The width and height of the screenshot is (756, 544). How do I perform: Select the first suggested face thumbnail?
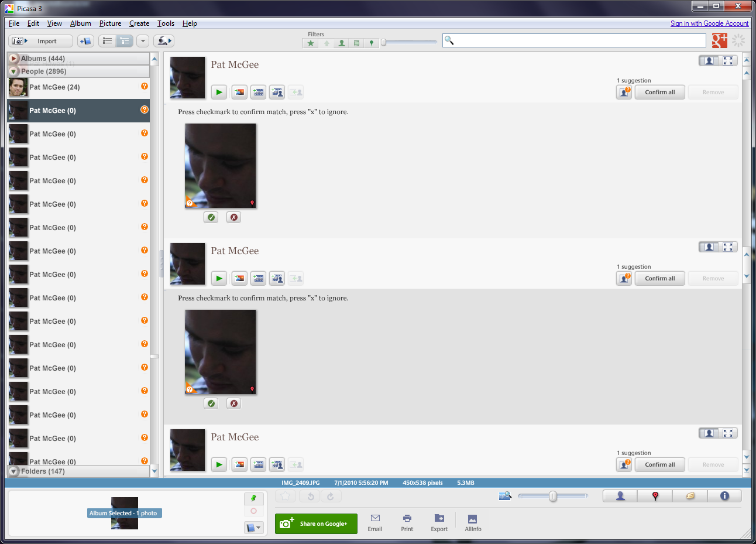tap(221, 166)
